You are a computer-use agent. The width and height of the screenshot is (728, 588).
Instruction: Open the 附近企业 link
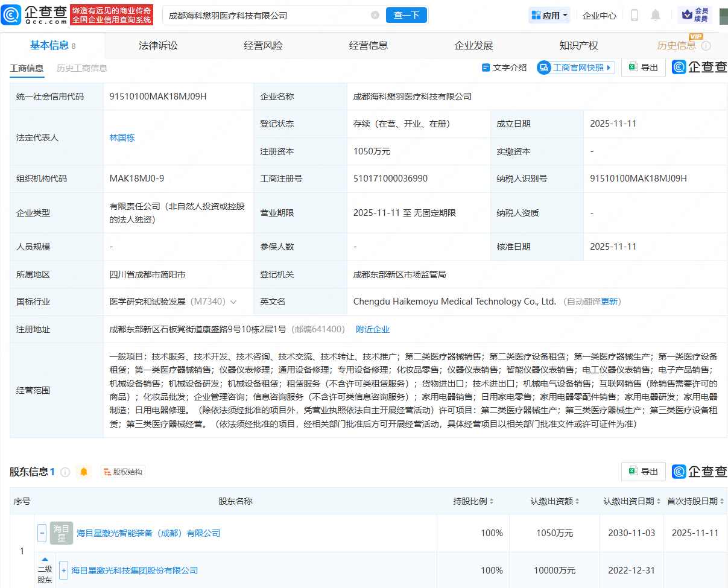pyautogui.click(x=372, y=329)
